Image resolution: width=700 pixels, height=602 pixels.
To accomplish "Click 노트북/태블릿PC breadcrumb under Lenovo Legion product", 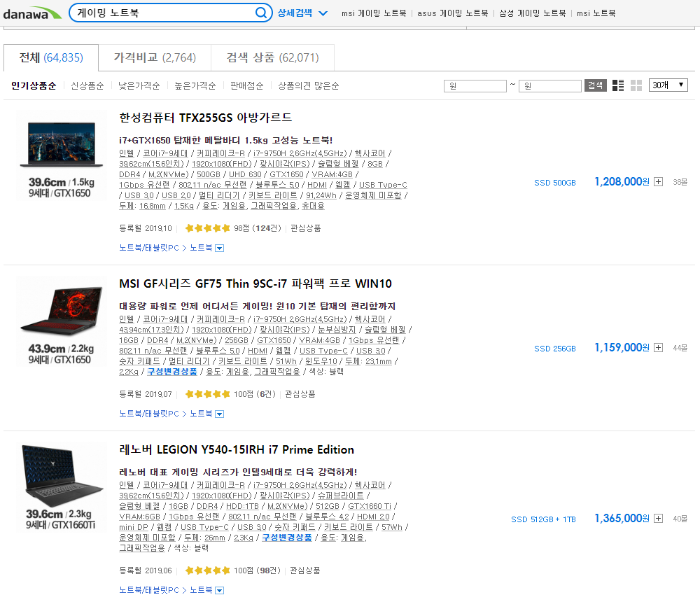I will [x=149, y=590].
